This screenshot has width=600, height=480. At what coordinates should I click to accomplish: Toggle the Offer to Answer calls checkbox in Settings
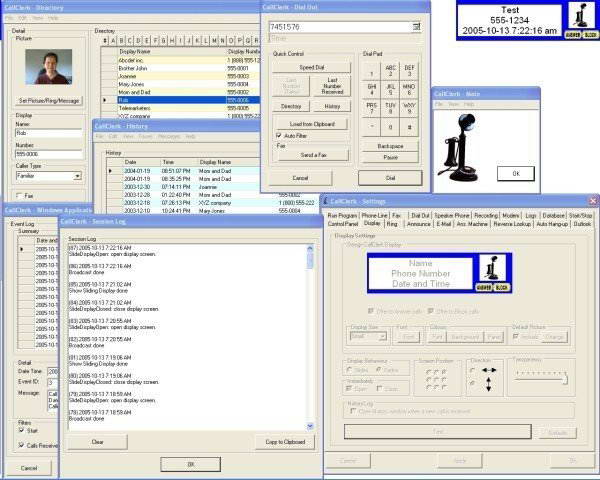370,311
